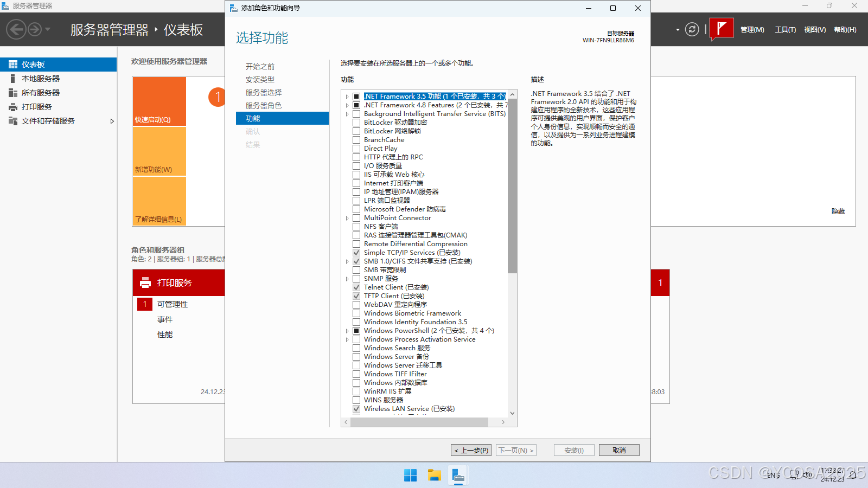Click the 上一步(P) button
868x488 pixels.
471,450
